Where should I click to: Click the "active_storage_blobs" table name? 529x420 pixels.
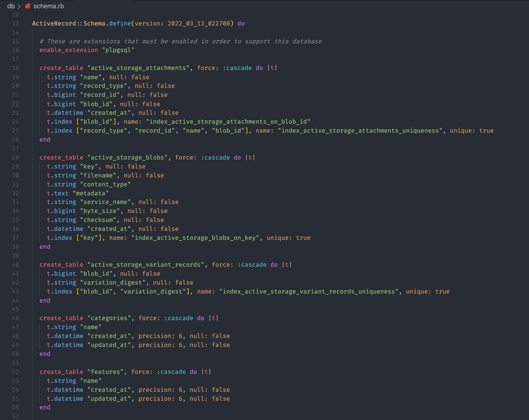[127, 157]
